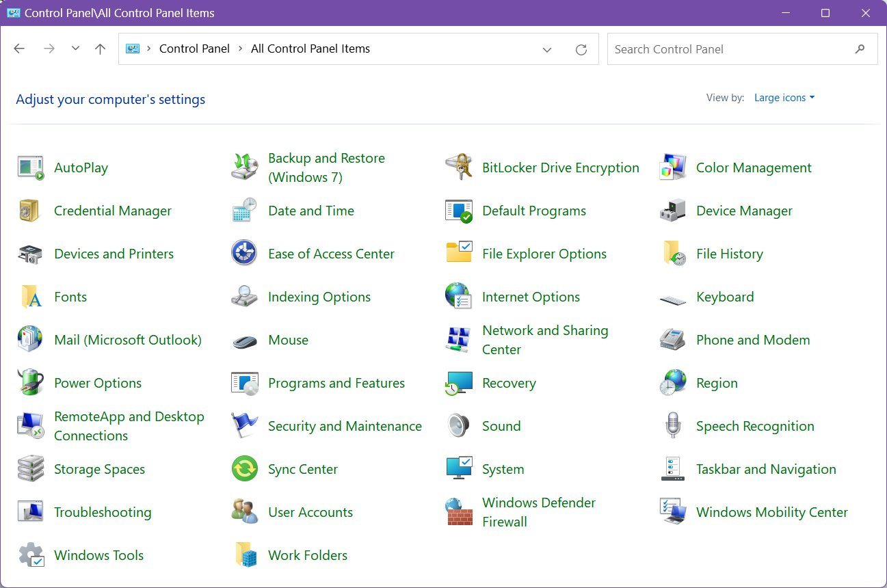Open the View by Large icons dropdown
This screenshot has height=588, width=887.
[784, 98]
